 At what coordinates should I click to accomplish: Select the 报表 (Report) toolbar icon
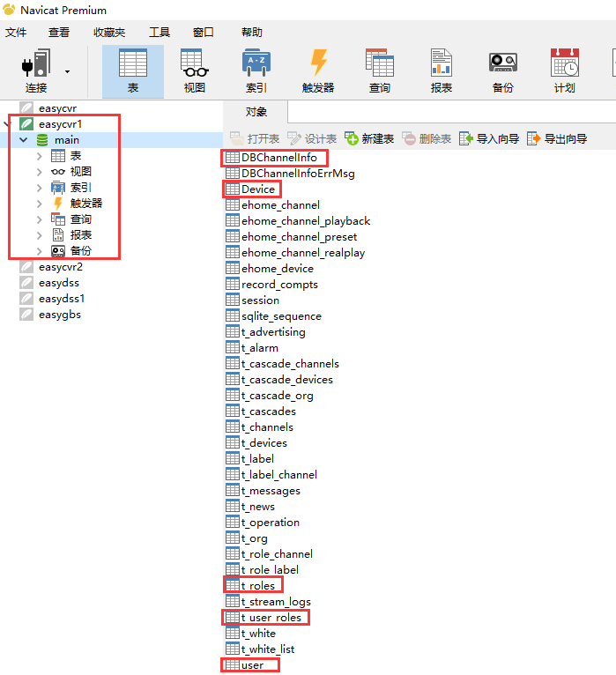coord(442,71)
